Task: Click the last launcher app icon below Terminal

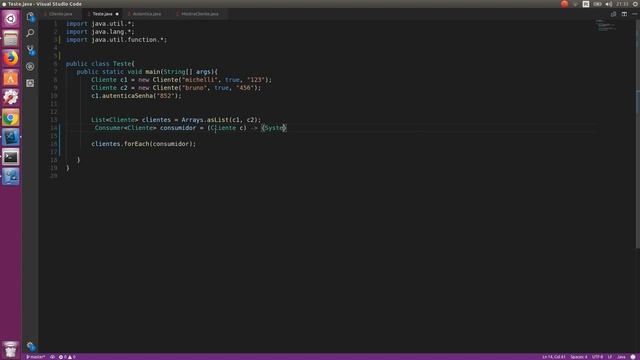Action: 11,177
